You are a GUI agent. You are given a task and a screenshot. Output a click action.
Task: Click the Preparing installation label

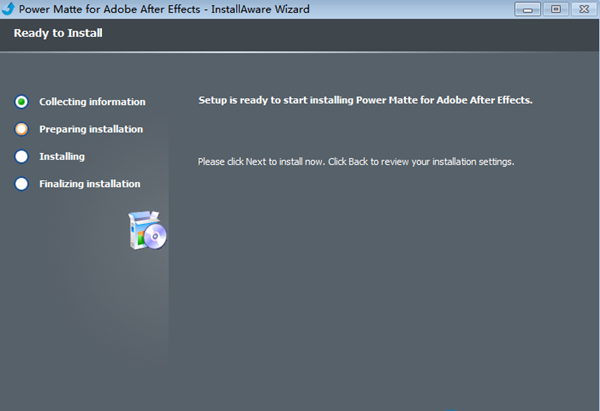pos(91,129)
